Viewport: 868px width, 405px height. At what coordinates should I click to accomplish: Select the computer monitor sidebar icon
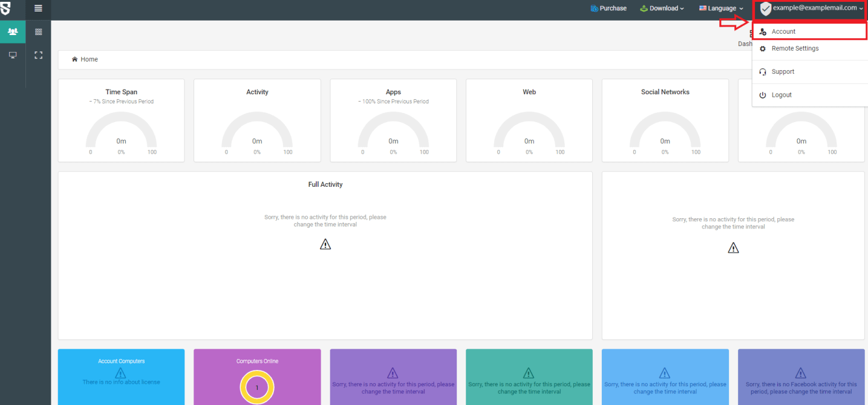pyautogui.click(x=13, y=55)
